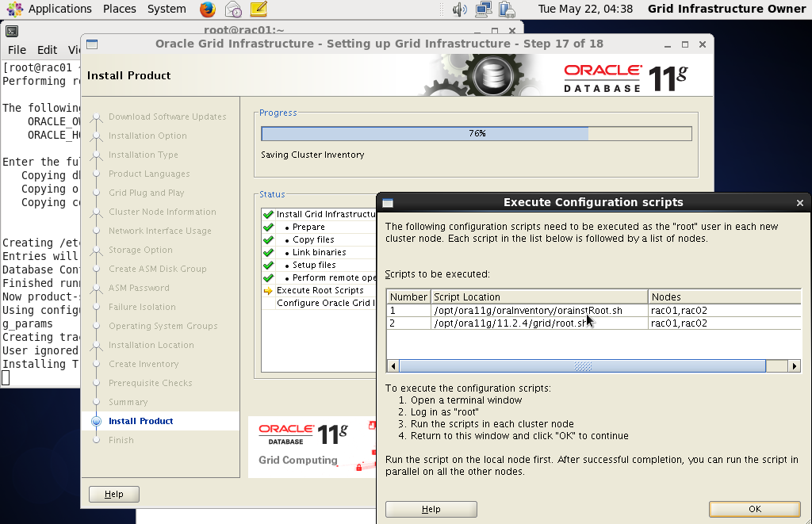Click Help in the installer window
Image resolution: width=812 pixels, height=524 pixels.
point(113,493)
